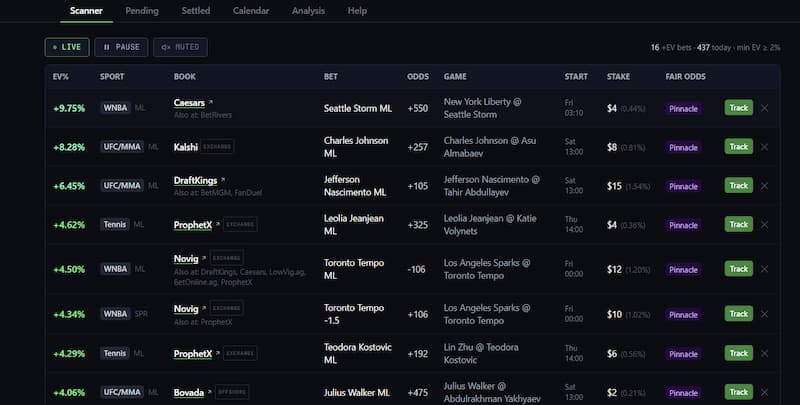
Task: Select 'New York Liberty @ Seattle Storm' game
Action: (482, 108)
